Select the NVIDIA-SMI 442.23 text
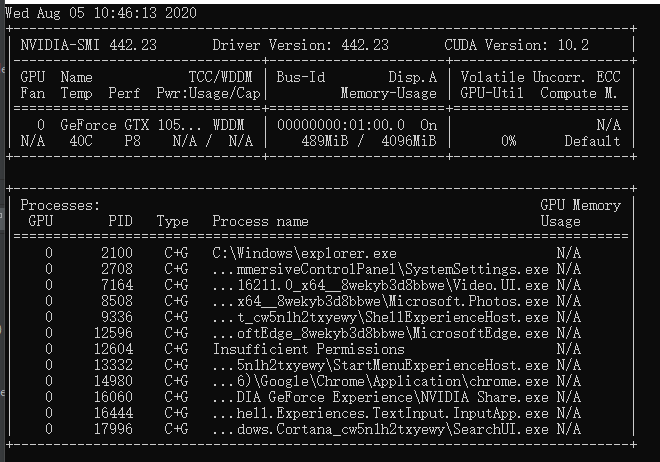The image size is (660, 462). (88, 45)
